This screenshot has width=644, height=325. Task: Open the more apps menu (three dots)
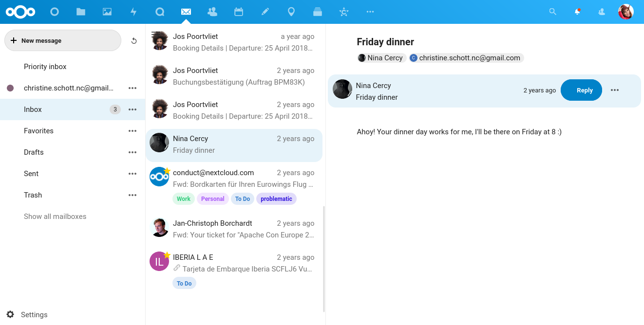coord(370,11)
